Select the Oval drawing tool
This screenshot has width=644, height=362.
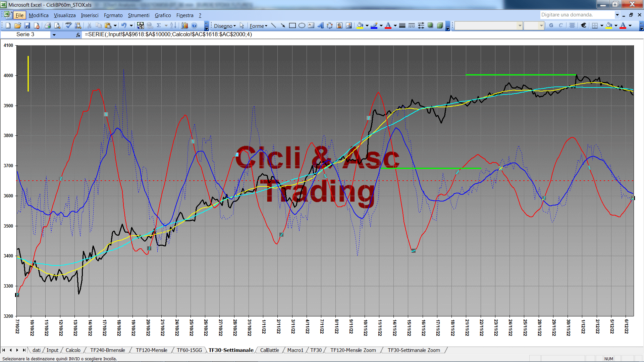click(302, 25)
